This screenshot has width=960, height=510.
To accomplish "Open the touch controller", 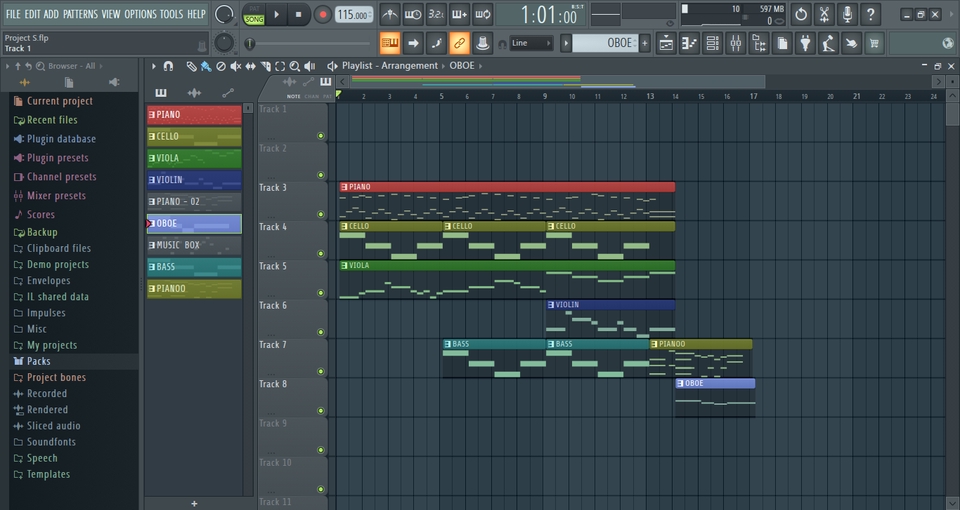I will tap(852, 43).
